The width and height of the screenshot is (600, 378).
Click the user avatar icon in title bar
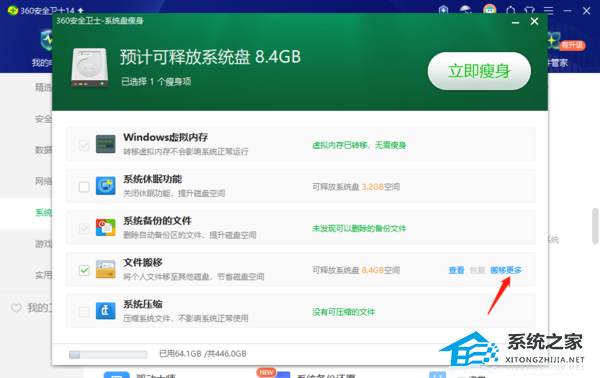click(x=489, y=10)
